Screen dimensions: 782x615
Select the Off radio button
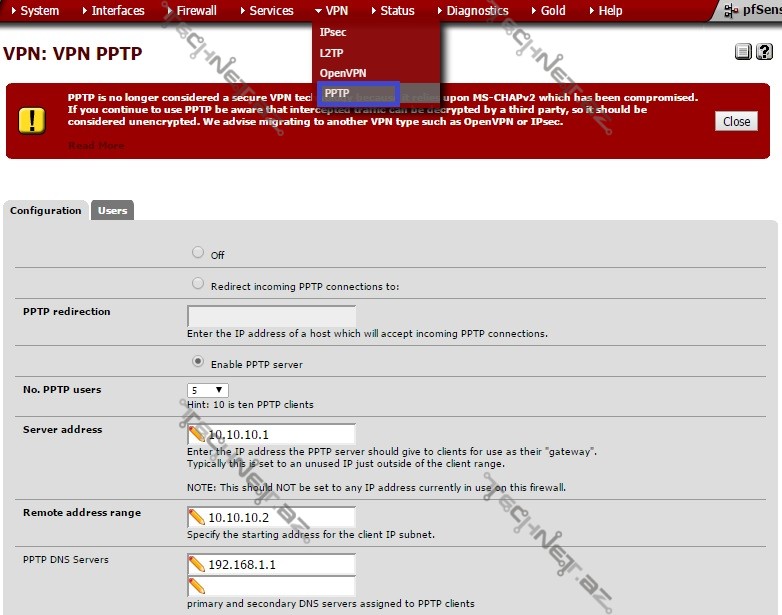coord(198,253)
